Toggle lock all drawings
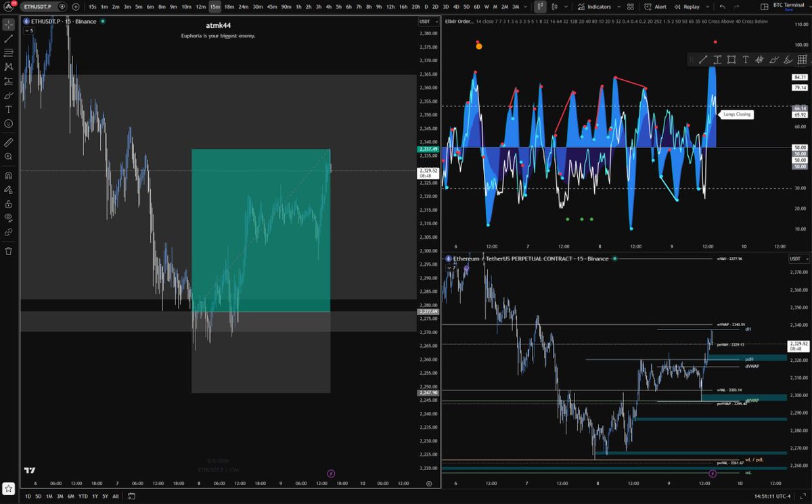812x504 pixels. click(x=8, y=204)
